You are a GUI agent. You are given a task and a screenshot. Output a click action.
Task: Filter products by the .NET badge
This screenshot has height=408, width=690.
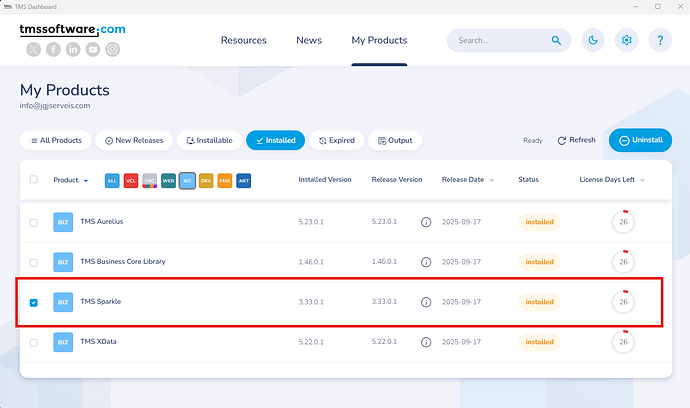(x=243, y=180)
